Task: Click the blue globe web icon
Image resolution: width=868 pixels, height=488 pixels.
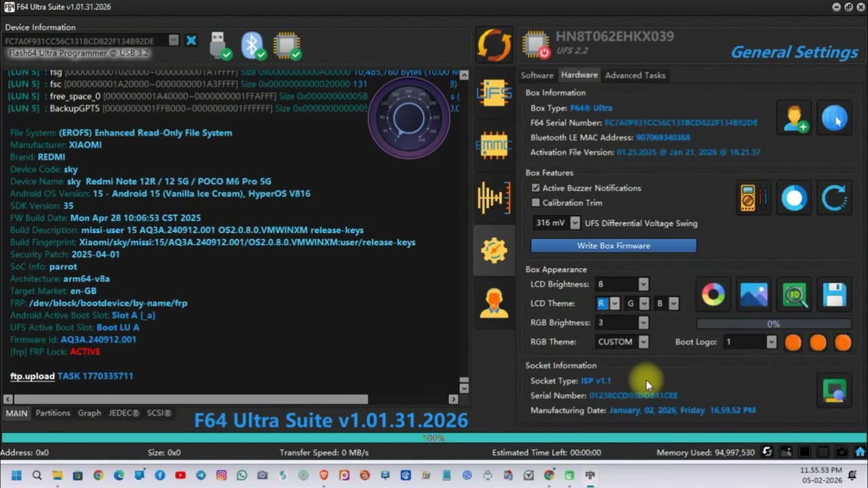Action: tap(835, 118)
